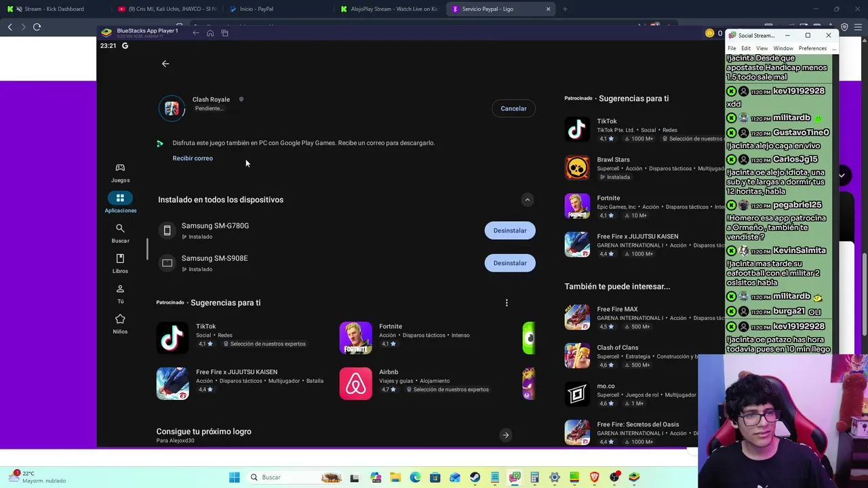Screen dimensions: 868x488
Task: Open Clash of Clans app icon
Action: click(x=577, y=356)
